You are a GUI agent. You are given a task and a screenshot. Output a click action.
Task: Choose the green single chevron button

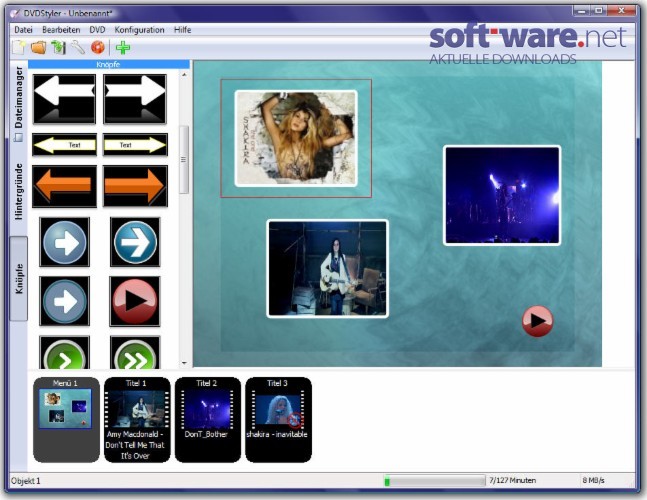(64, 353)
